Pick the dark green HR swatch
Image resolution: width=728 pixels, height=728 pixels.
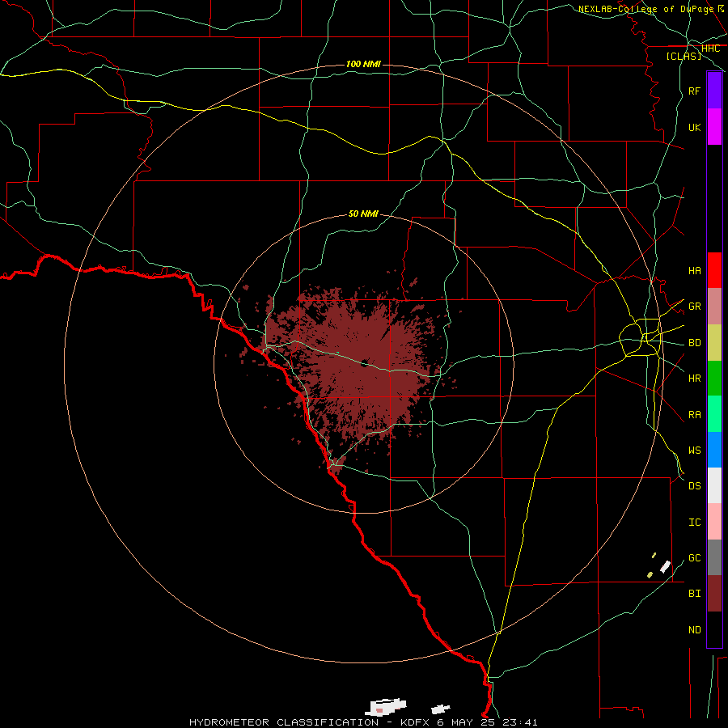tap(714, 379)
